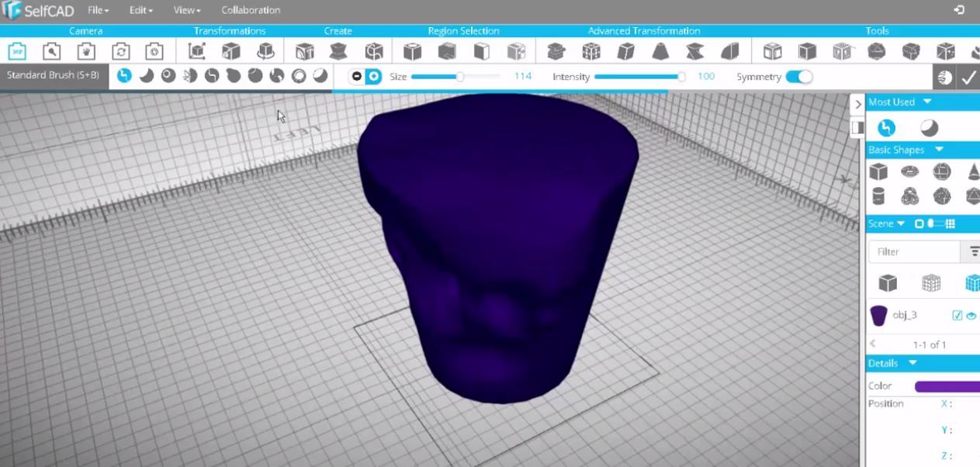Click inside the Filter input field
The width and height of the screenshot is (980, 467).
point(916,251)
